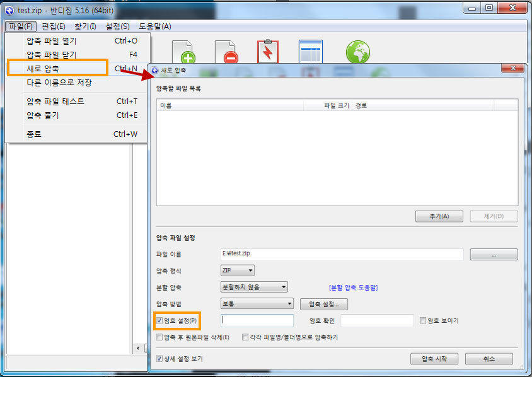Screen dimensions: 532x401
Task: Click the 파일 이름 path input field
Action: click(x=342, y=253)
